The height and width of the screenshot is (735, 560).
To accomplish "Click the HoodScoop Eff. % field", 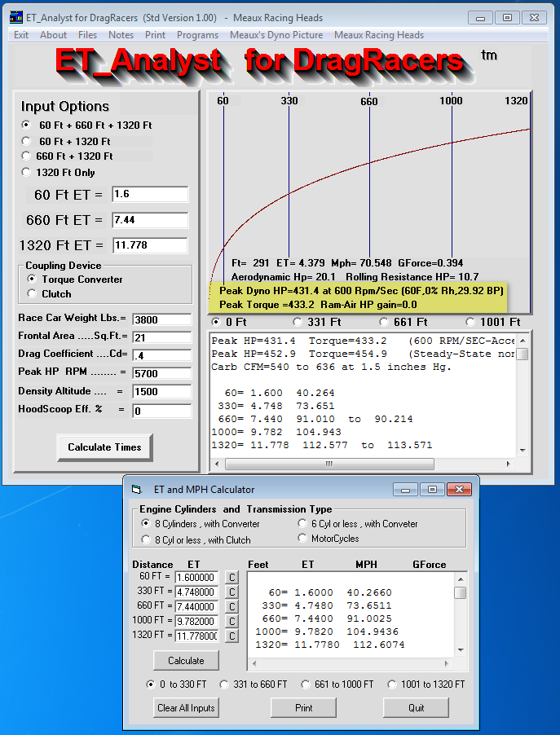I will click(162, 411).
